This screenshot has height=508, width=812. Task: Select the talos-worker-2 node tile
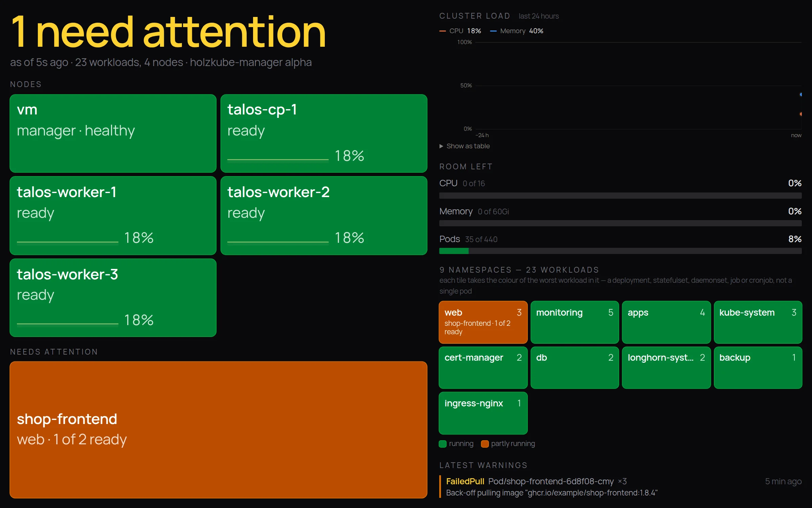click(x=324, y=215)
